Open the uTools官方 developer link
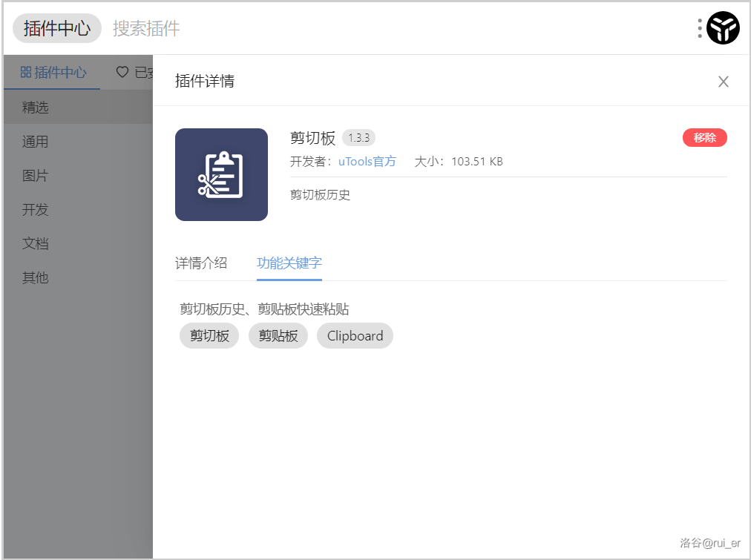Viewport: 751px width, 560px height. pyautogui.click(x=367, y=161)
